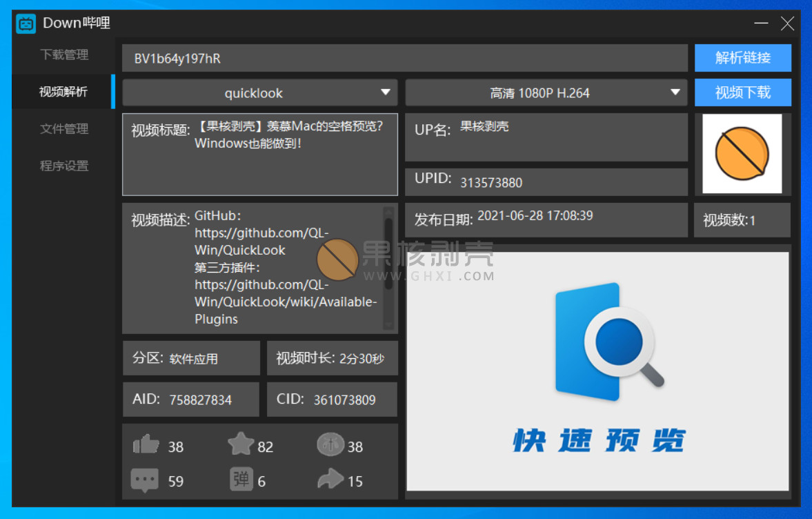Click the star favorites icon
Viewport: 812px width, 519px height.
click(x=241, y=444)
